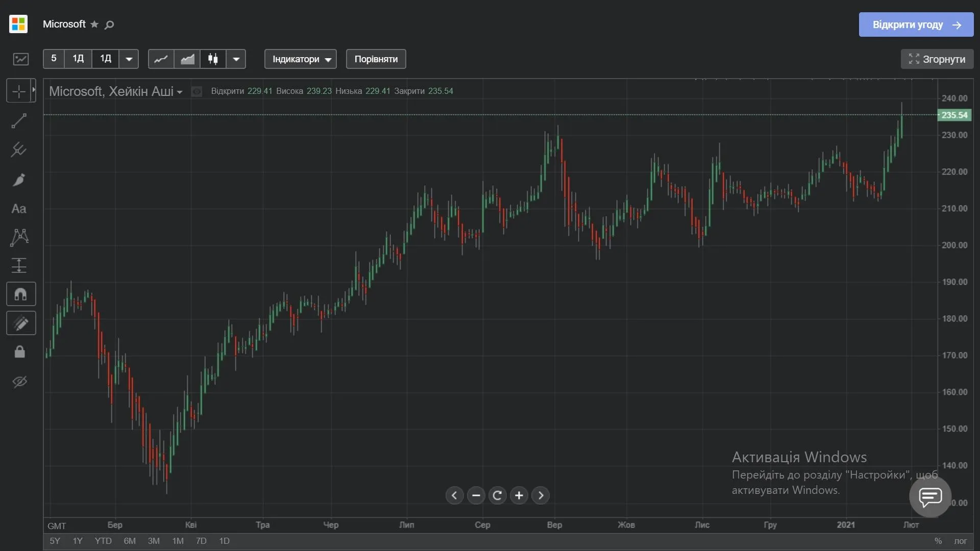
Task: Zoom out chart with minus button
Action: [476, 495]
